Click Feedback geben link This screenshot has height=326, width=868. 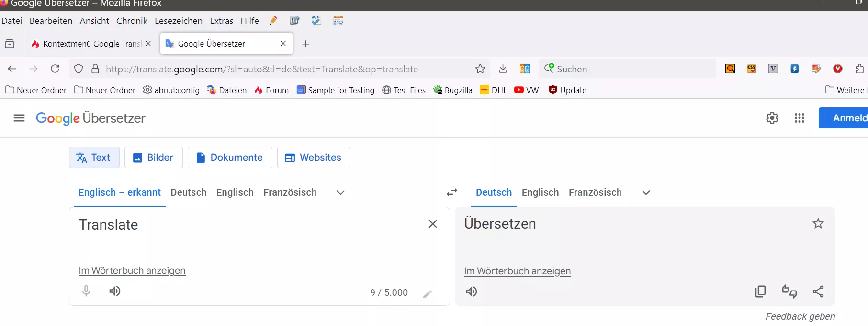tap(800, 316)
